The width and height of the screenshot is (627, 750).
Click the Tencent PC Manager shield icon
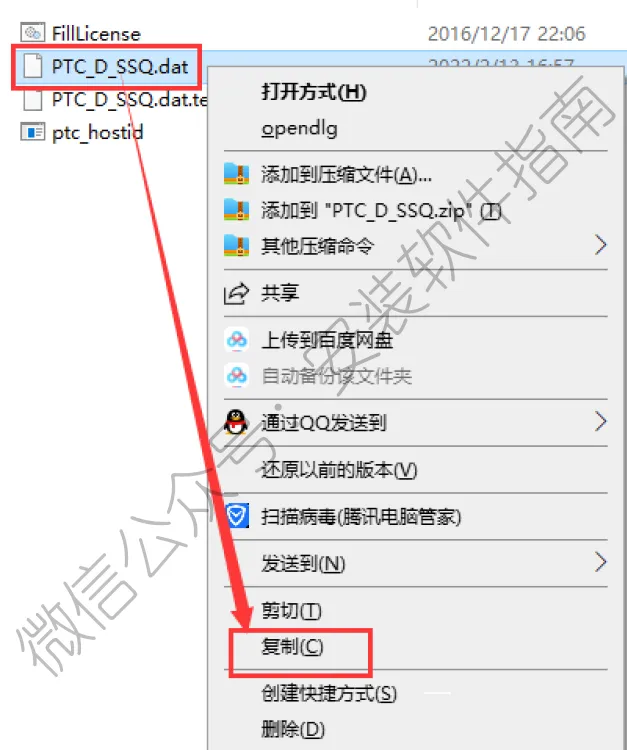[237, 516]
